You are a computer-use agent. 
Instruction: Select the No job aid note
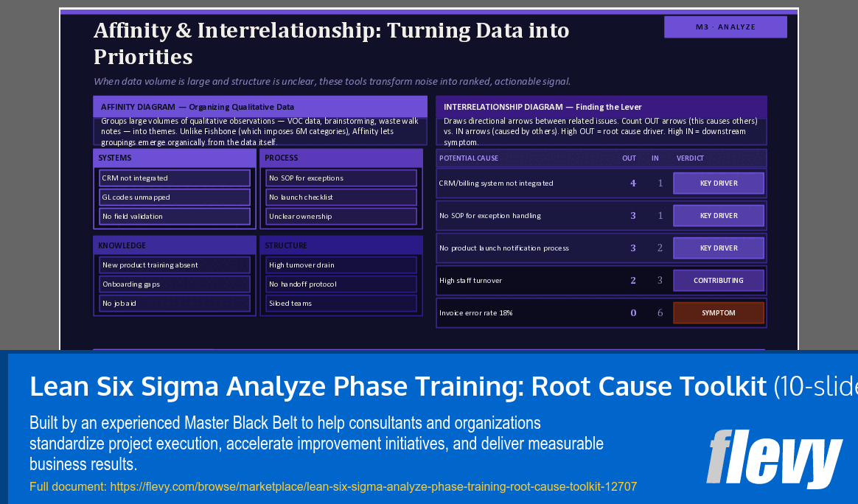pos(175,303)
